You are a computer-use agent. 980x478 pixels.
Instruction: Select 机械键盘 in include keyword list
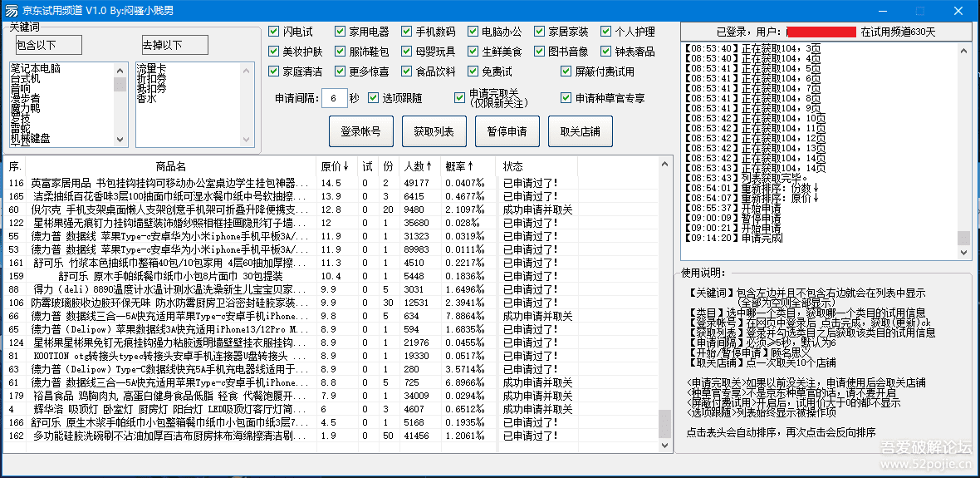[x=30, y=138]
